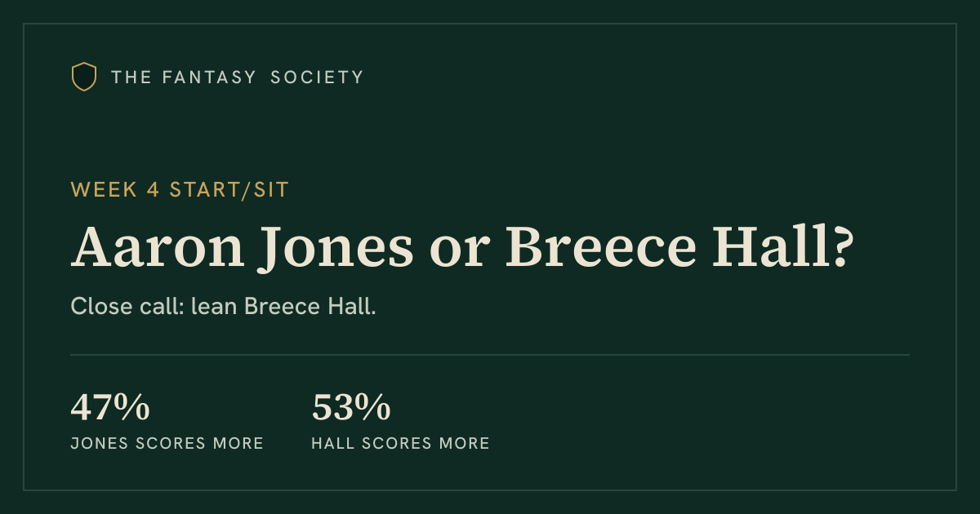
Task: Click "WEEK 4" in the gold label
Action: [116, 190]
